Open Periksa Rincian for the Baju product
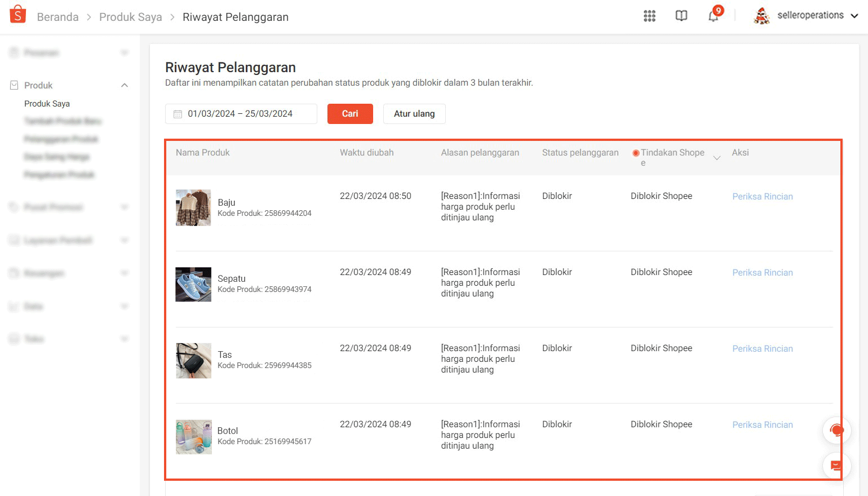Viewport: 868px width, 496px height. coord(762,196)
